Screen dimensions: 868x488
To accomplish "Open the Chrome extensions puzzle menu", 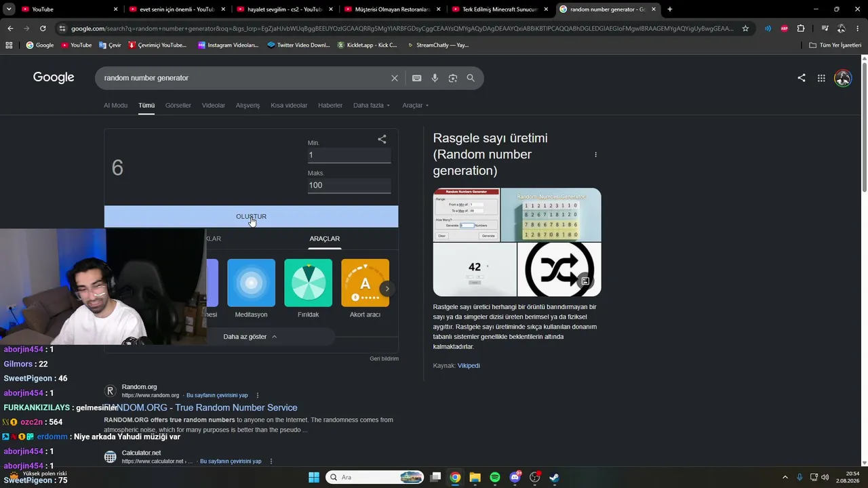I will [x=801, y=28].
